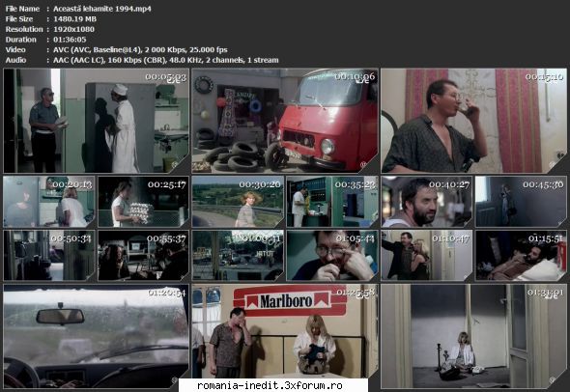The height and width of the screenshot is (392, 570).
Task: Click the man in bed thumbnail 01:15:51
Action: [521, 256]
